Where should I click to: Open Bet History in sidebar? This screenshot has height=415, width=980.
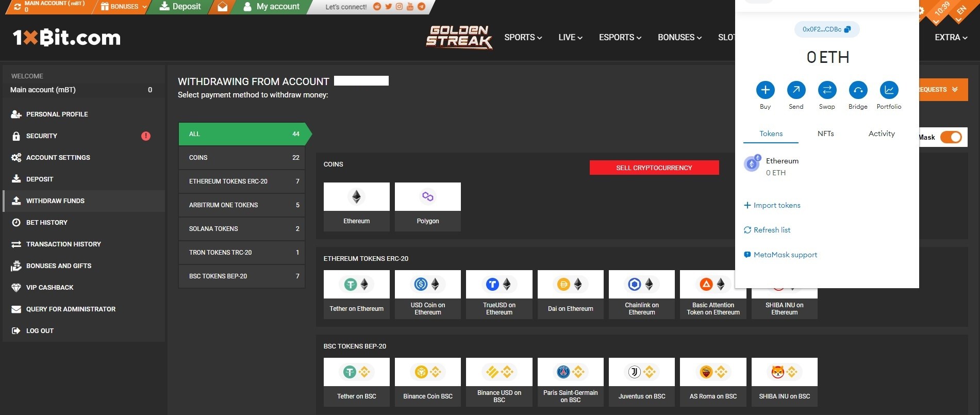click(x=84, y=223)
